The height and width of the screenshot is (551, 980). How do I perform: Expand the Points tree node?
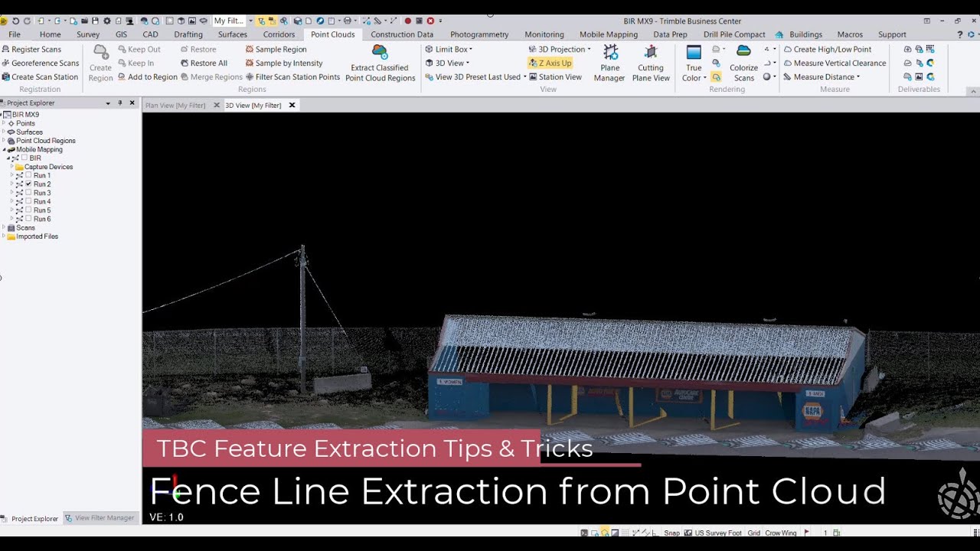click(4, 123)
